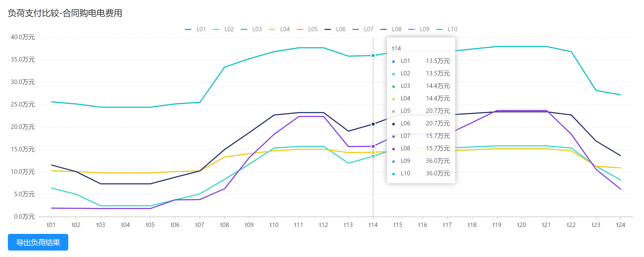Toggle the L04 legend series
644x257 pixels.
pos(279,29)
